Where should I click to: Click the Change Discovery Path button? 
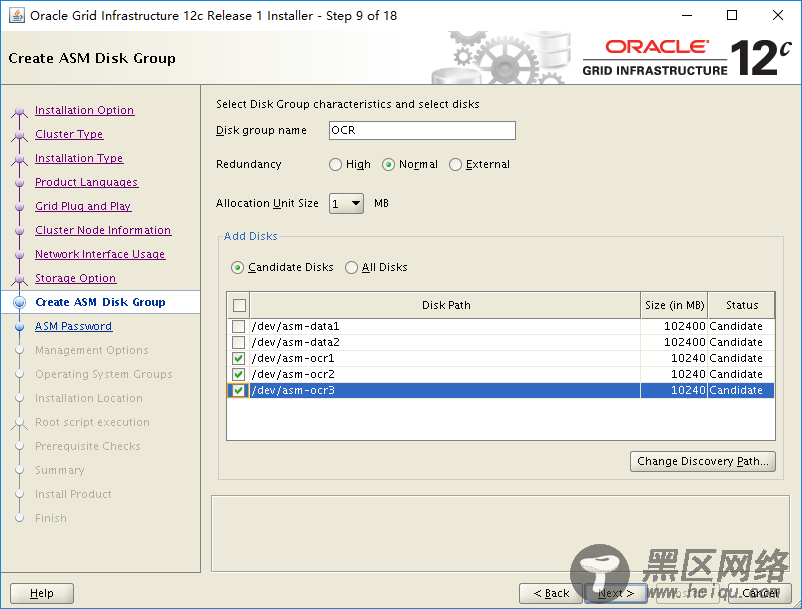pos(703,461)
